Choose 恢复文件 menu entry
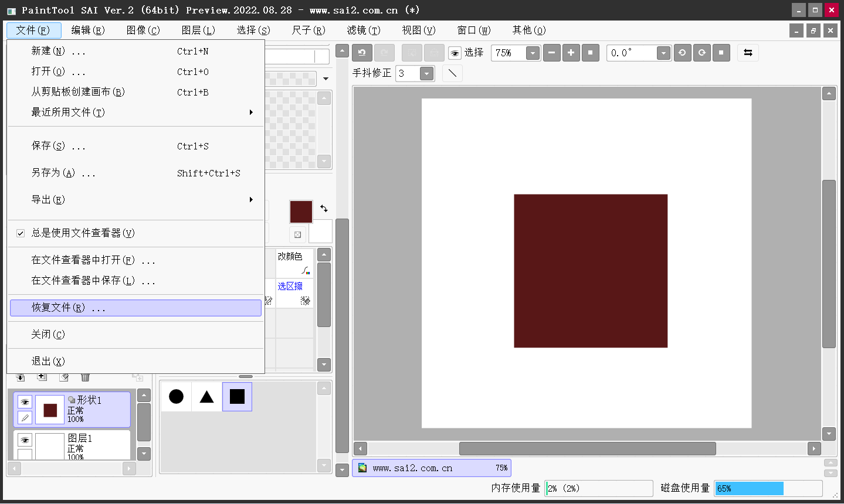 click(x=135, y=308)
